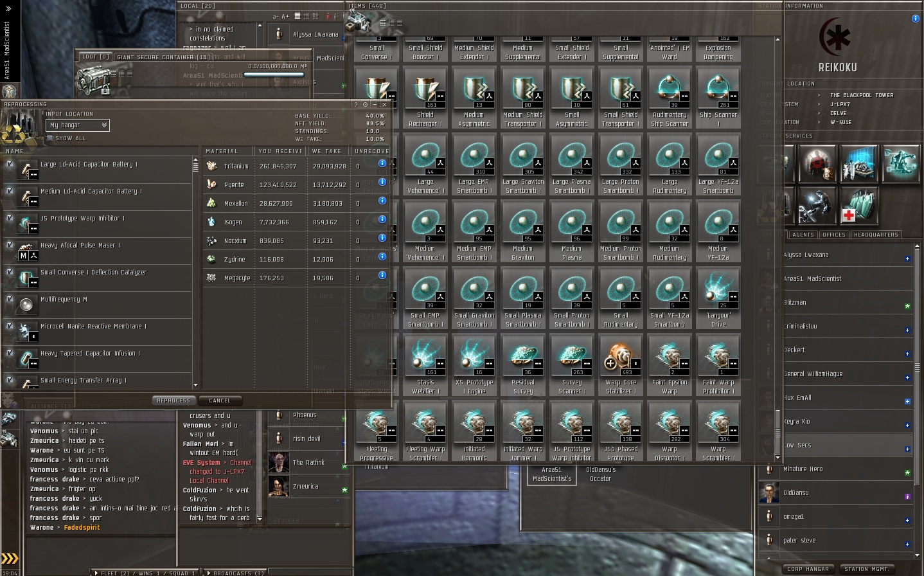Select Warp Core Stabilizer I item icon

pos(620,355)
